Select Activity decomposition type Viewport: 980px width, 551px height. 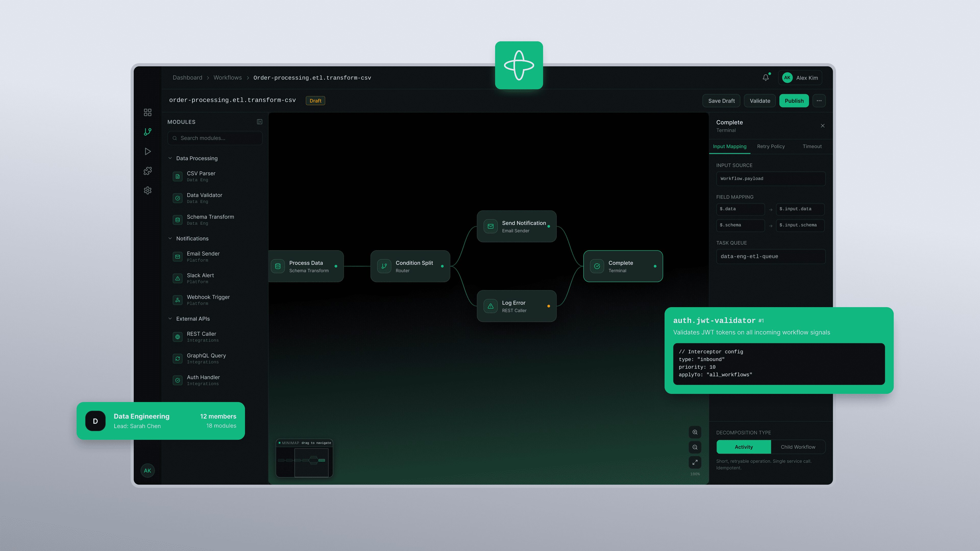coord(743,447)
